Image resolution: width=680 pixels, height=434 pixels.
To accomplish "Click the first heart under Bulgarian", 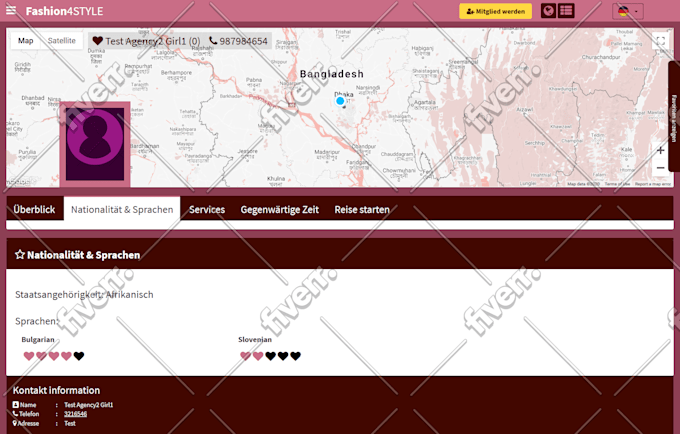I will point(29,356).
